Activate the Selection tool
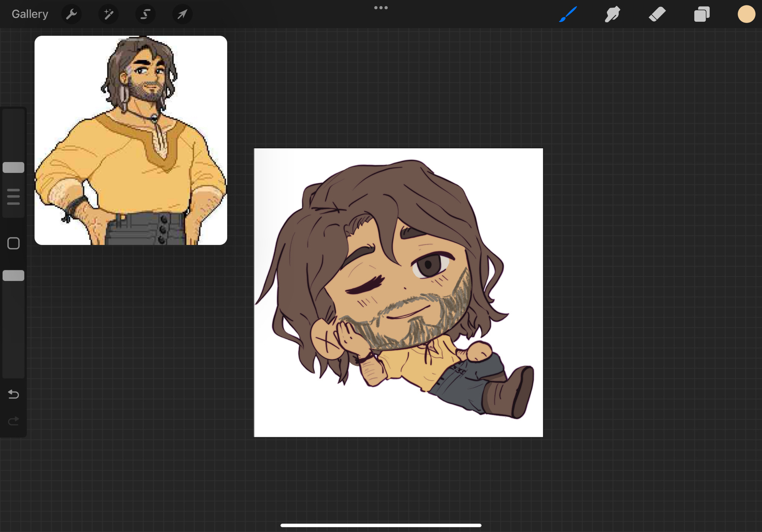 coord(145,14)
